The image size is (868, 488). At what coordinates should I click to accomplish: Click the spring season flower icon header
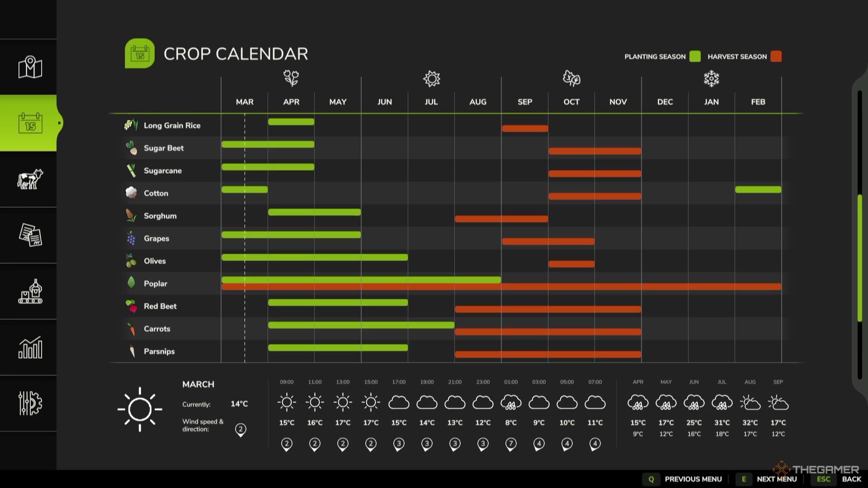pyautogui.click(x=290, y=78)
